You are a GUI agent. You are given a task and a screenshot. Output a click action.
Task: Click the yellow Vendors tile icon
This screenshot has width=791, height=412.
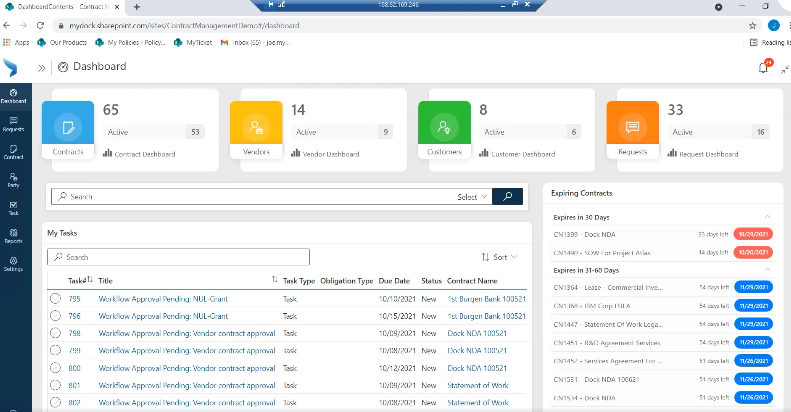(256, 127)
